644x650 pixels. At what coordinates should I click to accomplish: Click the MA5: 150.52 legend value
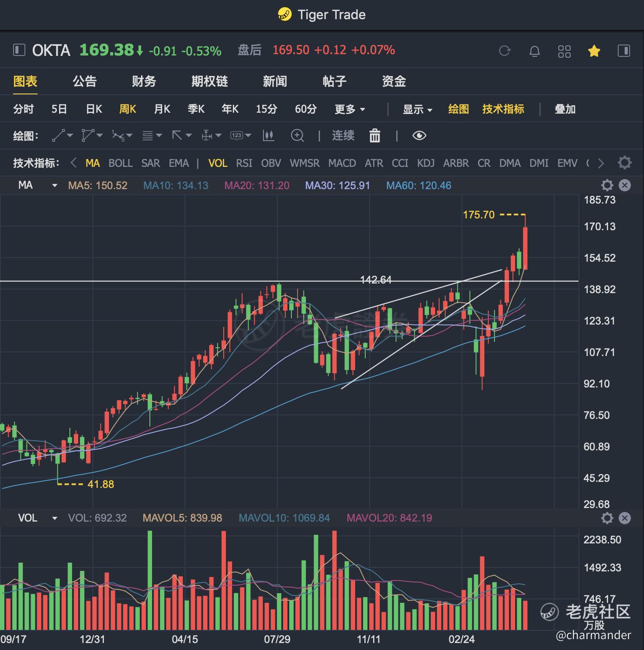[98, 186]
